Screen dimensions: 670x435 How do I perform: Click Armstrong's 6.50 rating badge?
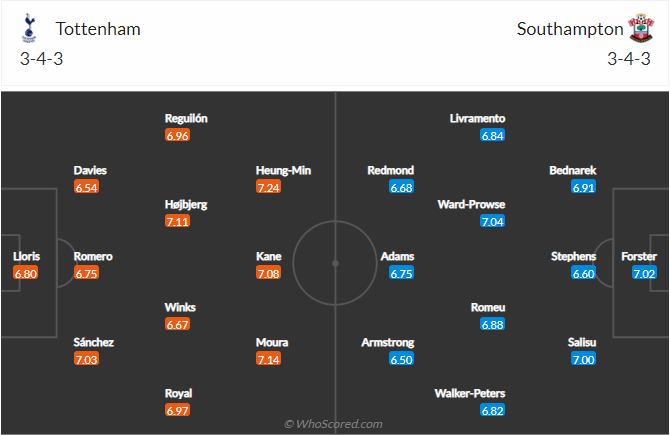point(401,359)
